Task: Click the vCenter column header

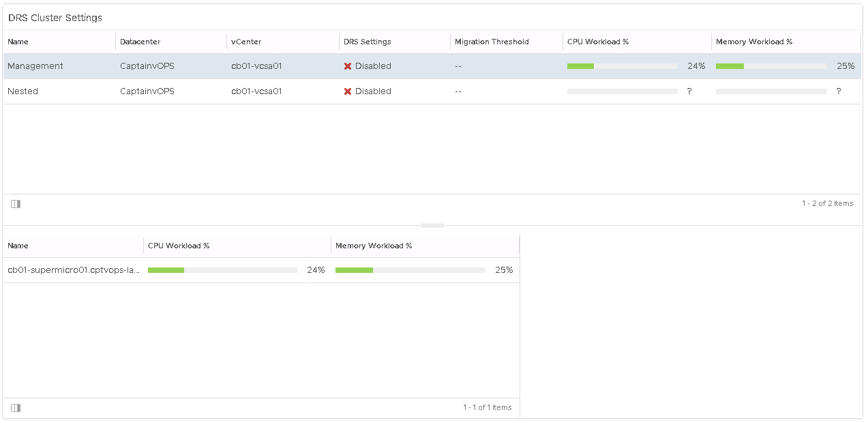Action: coord(246,42)
